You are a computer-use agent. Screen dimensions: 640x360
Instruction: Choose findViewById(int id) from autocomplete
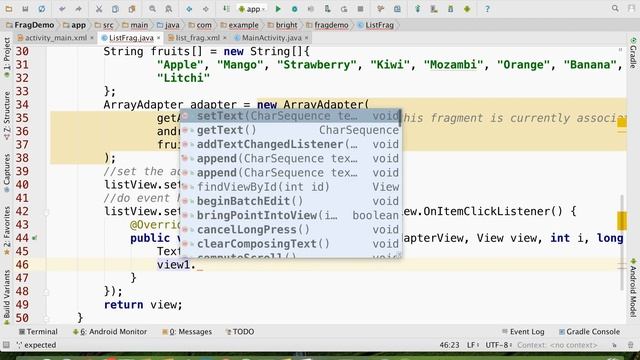(290, 187)
